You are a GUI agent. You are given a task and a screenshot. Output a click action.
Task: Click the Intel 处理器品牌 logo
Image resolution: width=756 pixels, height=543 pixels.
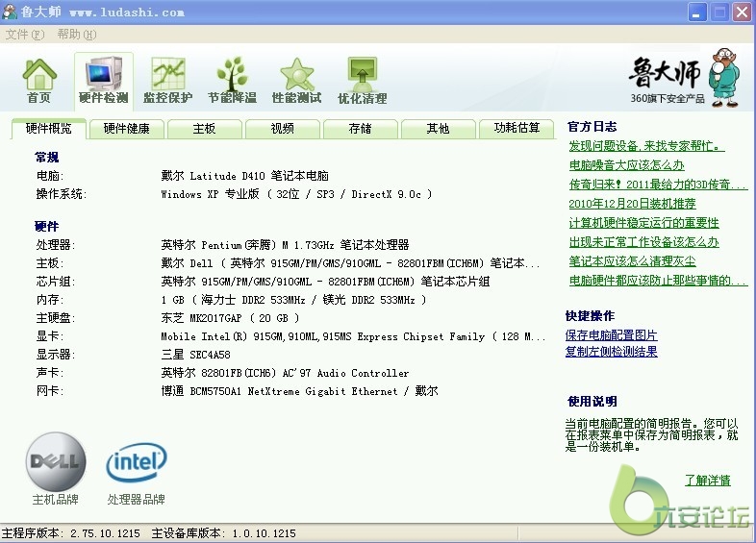pyautogui.click(x=136, y=462)
